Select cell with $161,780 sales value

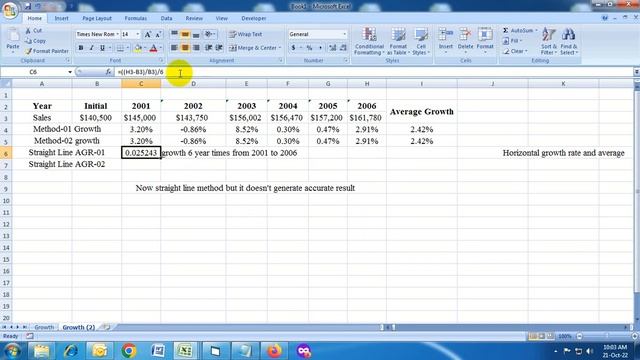367,118
